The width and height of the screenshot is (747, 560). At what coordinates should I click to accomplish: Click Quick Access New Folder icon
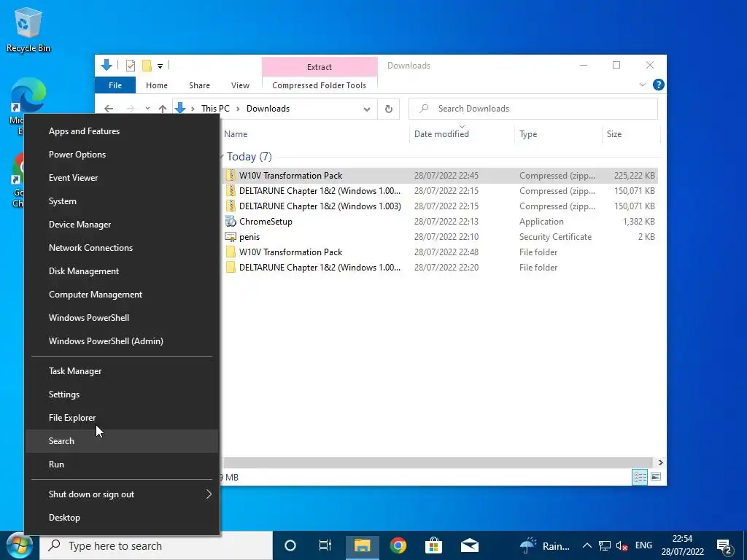pos(147,66)
